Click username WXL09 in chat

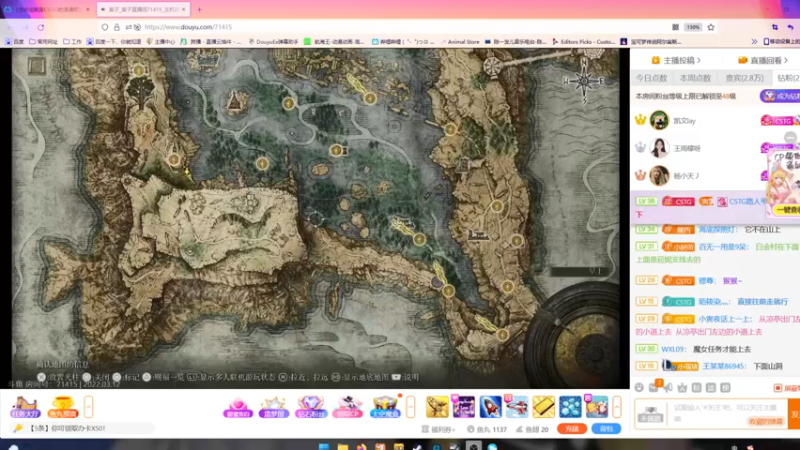673,349
